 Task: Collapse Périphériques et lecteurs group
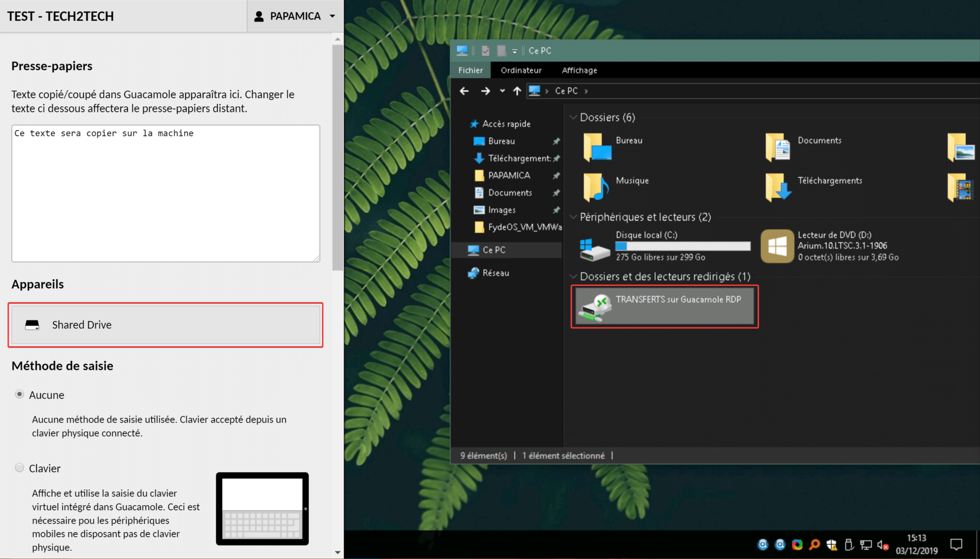click(573, 217)
